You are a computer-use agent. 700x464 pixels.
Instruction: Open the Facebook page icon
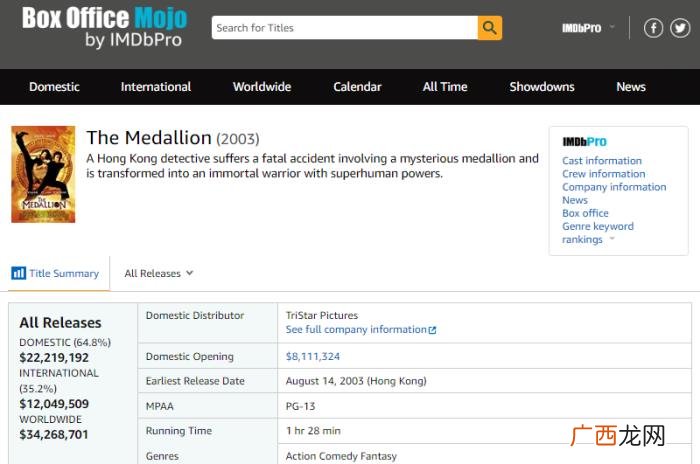pos(653,28)
